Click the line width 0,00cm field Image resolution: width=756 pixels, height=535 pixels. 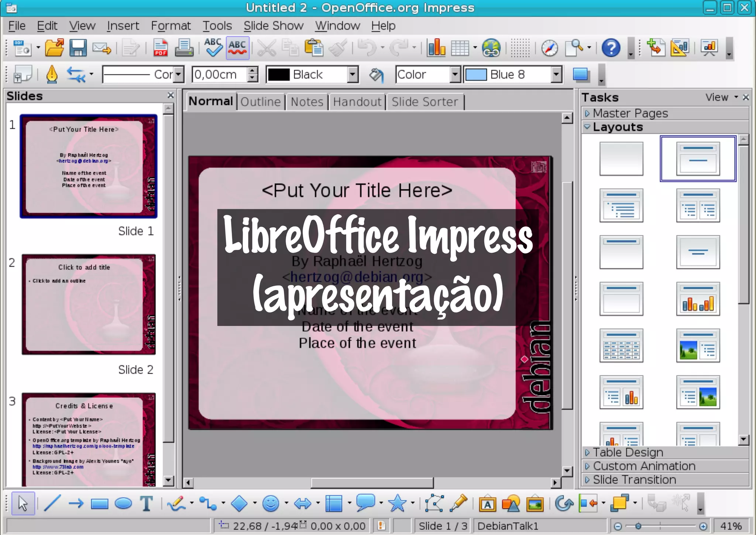point(220,75)
